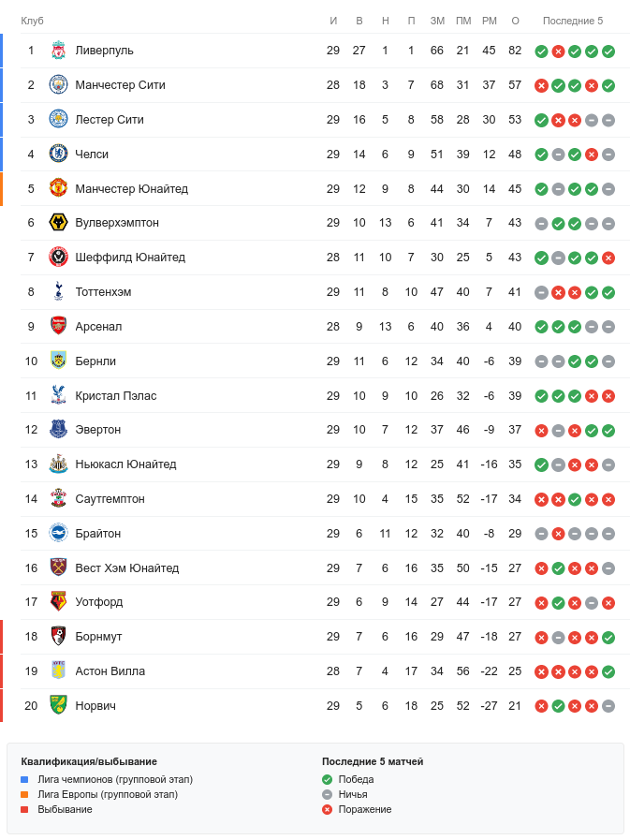Click Liverpool's most recent match result icon

coord(608,52)
